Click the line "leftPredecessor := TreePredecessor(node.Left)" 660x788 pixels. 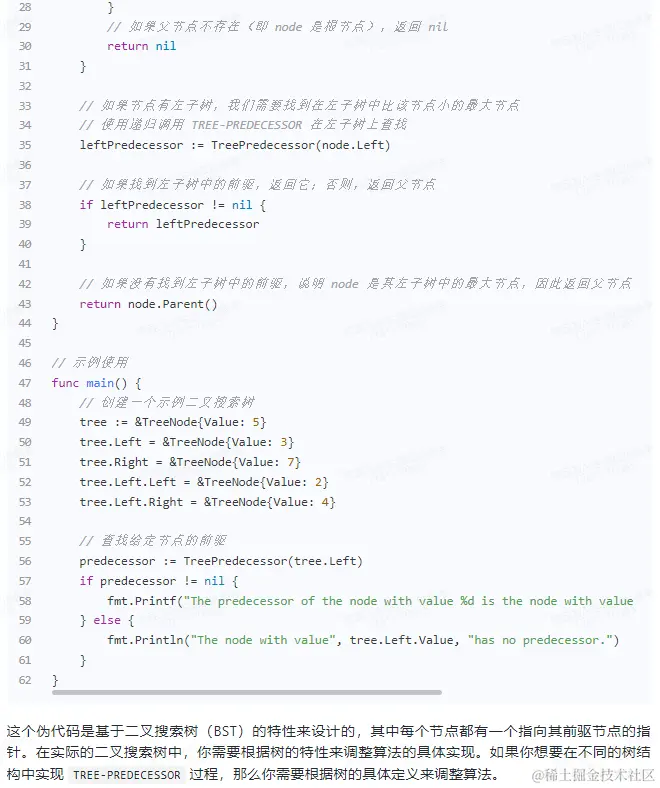tap(235, 145)
